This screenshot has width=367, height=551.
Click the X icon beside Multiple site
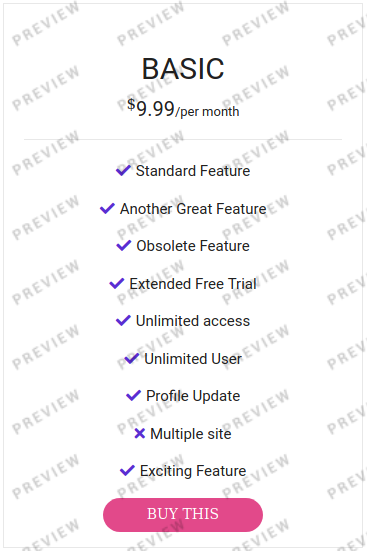140,434
